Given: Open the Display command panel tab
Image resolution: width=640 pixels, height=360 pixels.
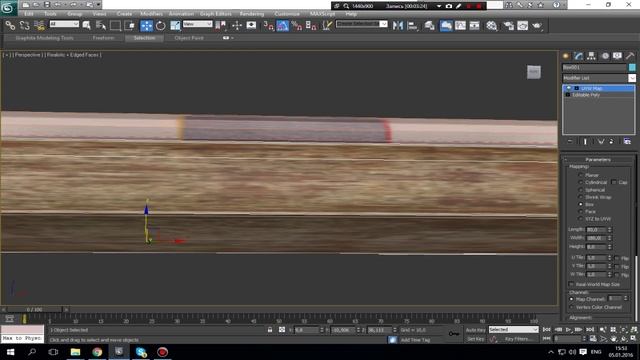Looking at the screenshot, I should pyautogui.click(x=618, y=56).
